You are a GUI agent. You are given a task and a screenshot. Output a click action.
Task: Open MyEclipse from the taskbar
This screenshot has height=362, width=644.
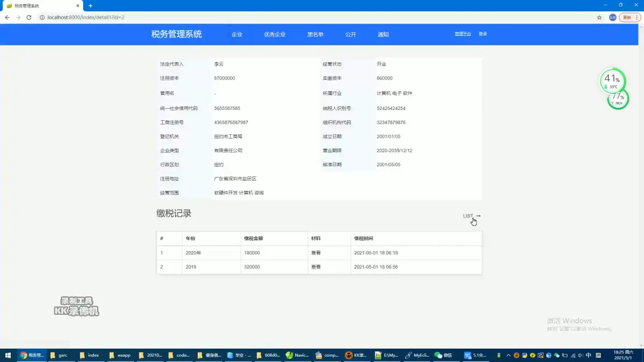(x=414, y=354)
